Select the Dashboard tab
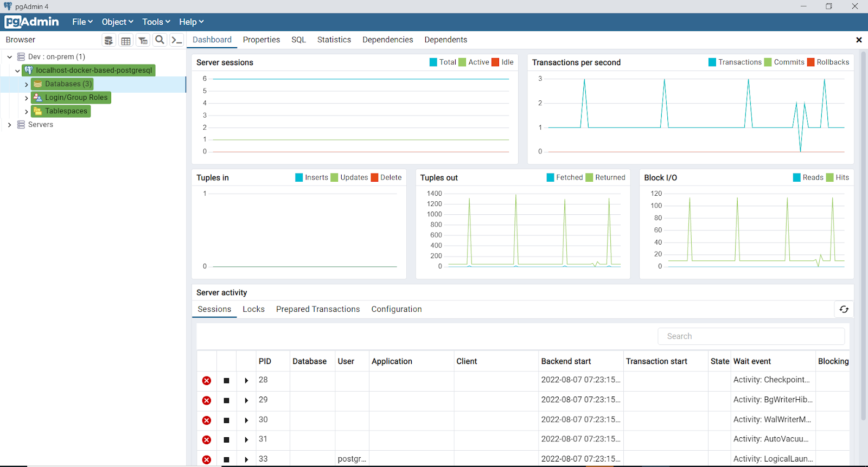 (212, 40)
